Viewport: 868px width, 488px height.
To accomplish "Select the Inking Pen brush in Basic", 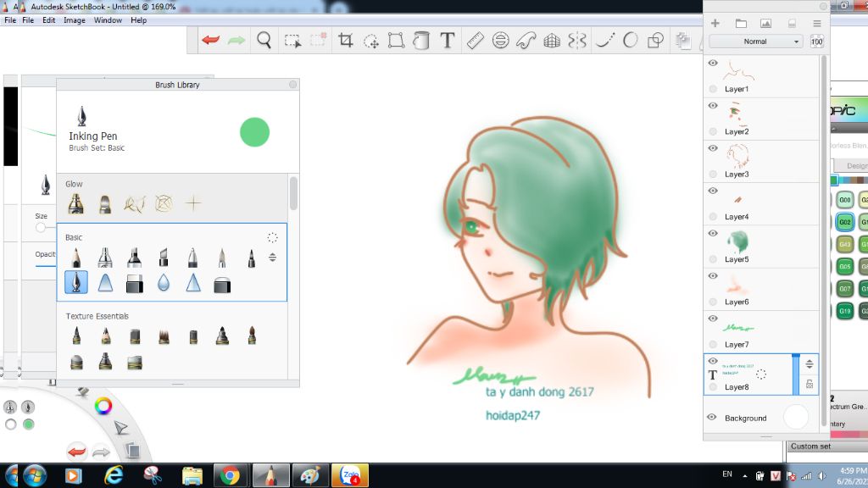I will (x=75, y=282).
